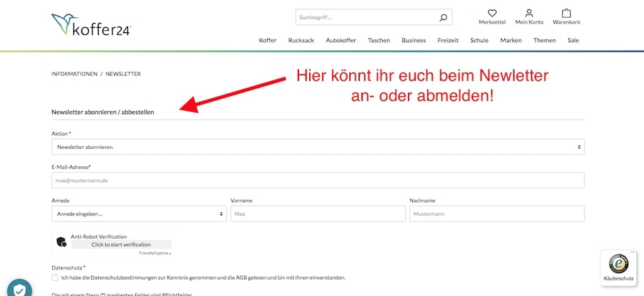
Task: Go to the Sale menu item
Action: click(x=573, y=41)
